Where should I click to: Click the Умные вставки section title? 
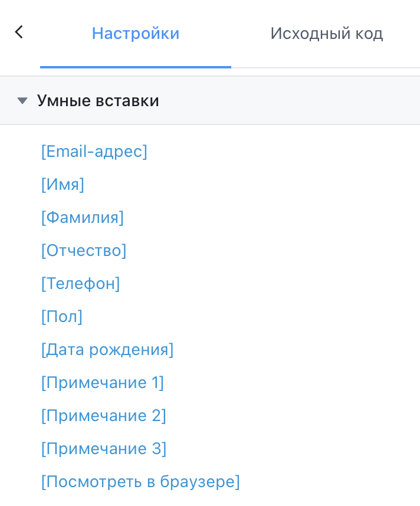click(x=98, y=101)
